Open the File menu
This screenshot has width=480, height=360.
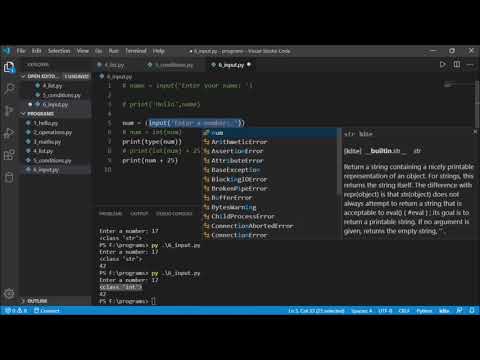point(21,51)
